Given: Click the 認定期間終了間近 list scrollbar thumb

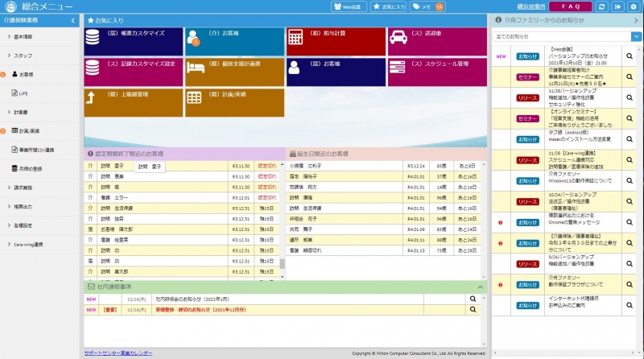Looking at the screenshot, I should click(x=283, y=263).
